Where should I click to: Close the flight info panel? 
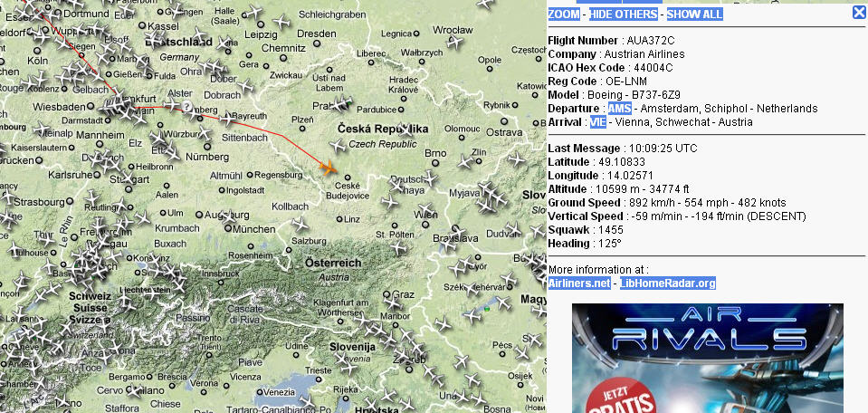[x=859, y=12]
